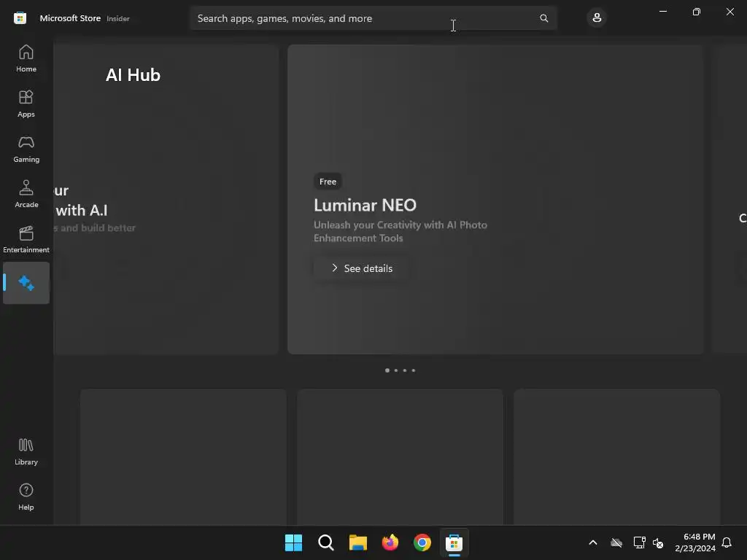
Task: Open the clock showing 6:48 PM
Action: (695, 542)
